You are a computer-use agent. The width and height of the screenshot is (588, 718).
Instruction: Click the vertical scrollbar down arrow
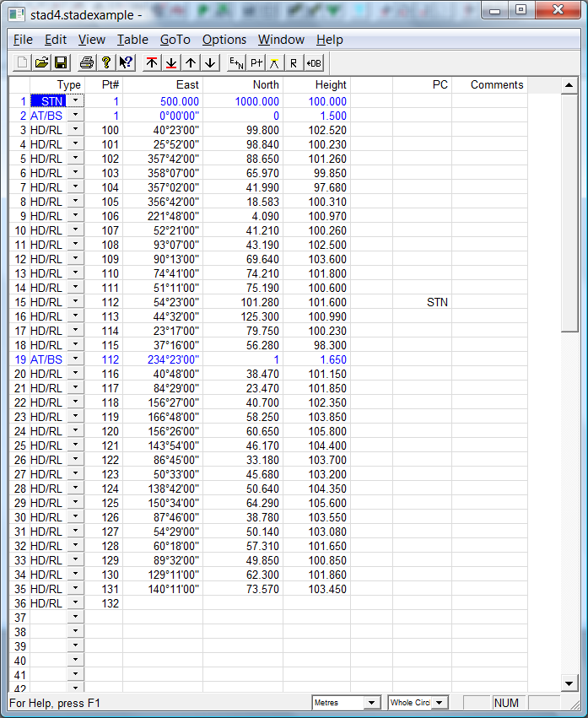(569, 683)
